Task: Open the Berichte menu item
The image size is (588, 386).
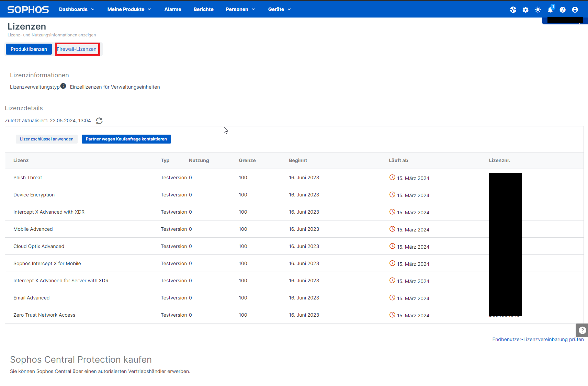Action: tap(204, 9)
